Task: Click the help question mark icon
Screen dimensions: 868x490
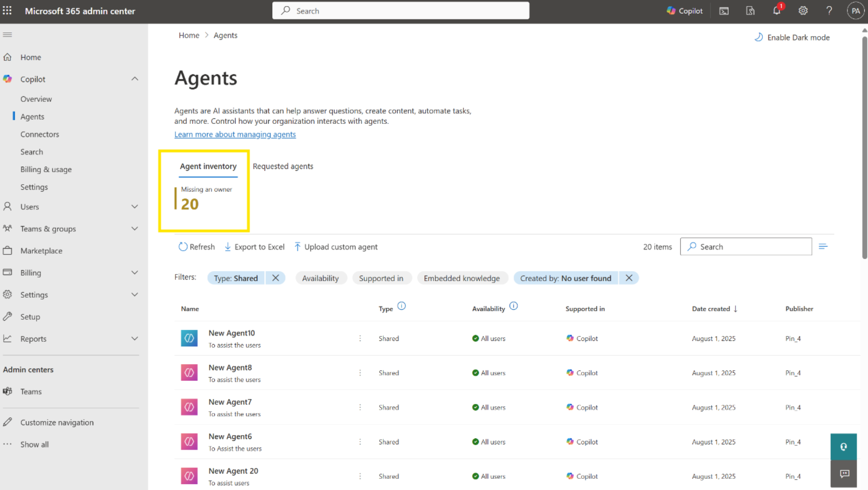Action: coord(829,11)
